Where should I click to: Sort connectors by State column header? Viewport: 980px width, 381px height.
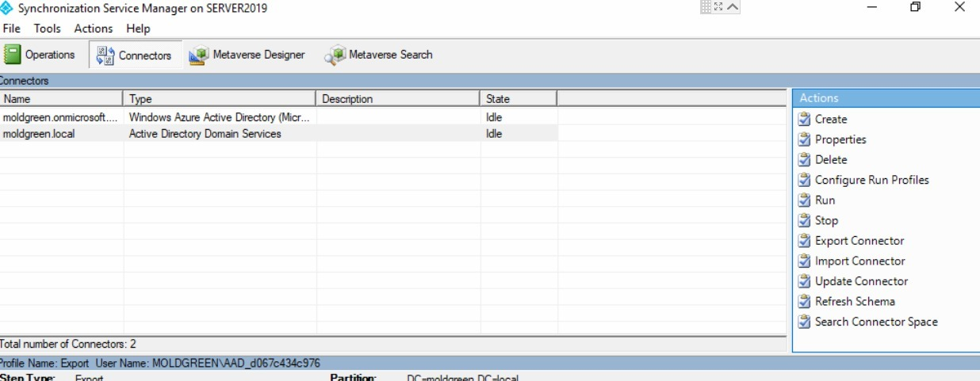[519, 99]
